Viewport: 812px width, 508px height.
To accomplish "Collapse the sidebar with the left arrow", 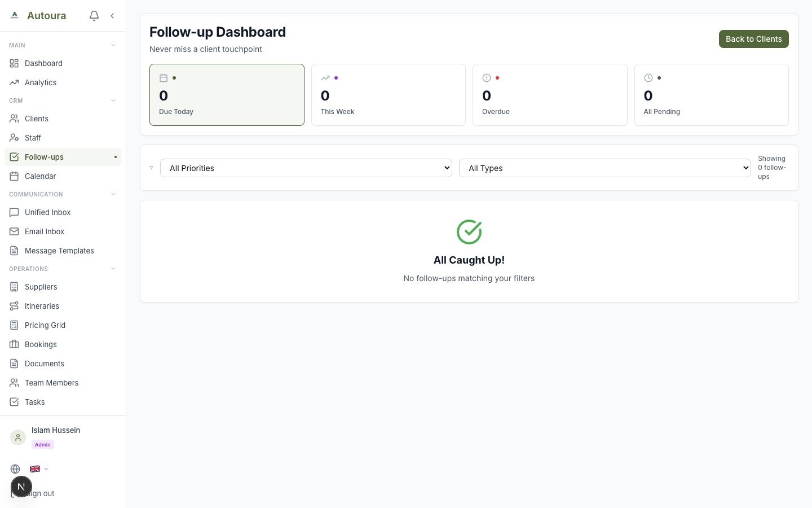I will point(112,16).
